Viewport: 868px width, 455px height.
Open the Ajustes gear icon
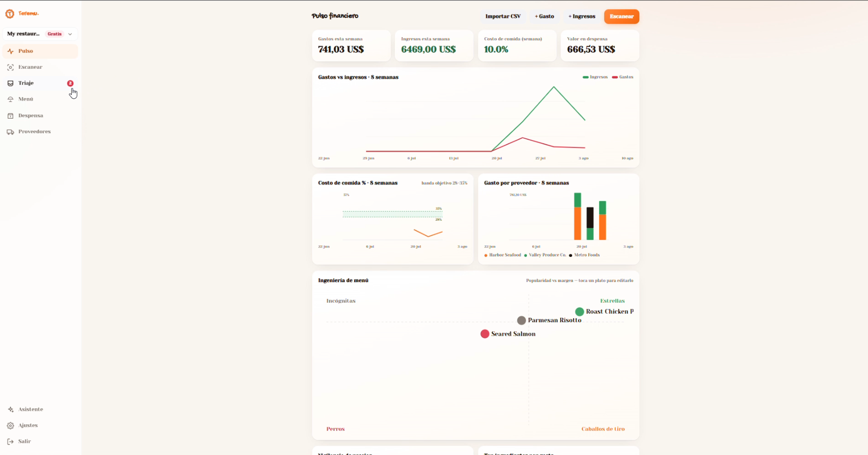click(11, 425)
